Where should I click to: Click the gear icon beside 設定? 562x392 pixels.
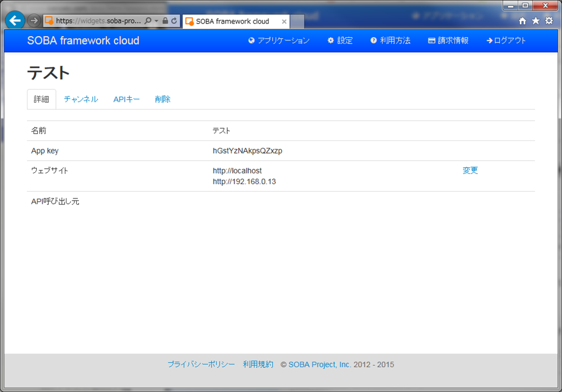click(x=331, y=41)
